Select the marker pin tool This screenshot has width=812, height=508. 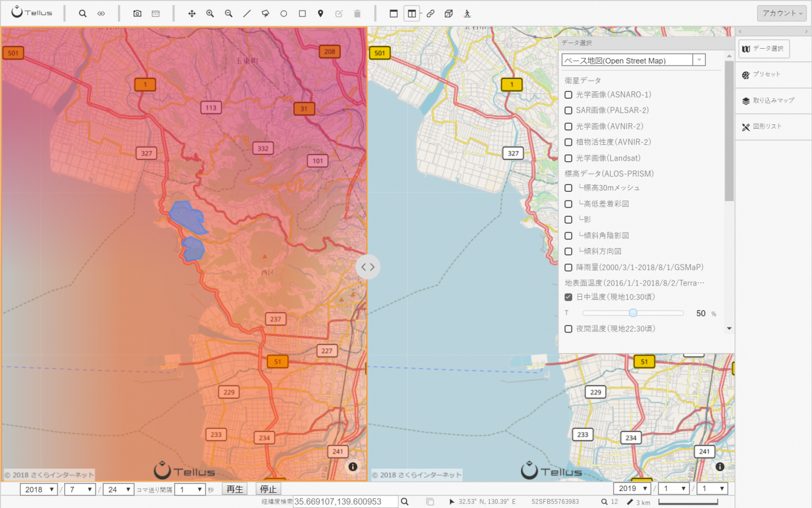320,13
